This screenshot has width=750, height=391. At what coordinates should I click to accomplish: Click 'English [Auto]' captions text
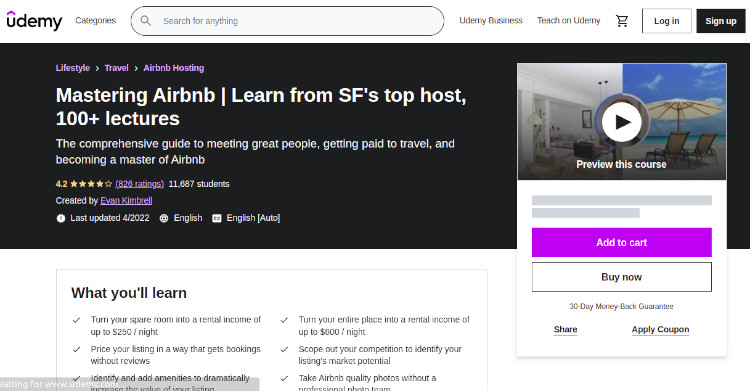[x=253, y=218]
